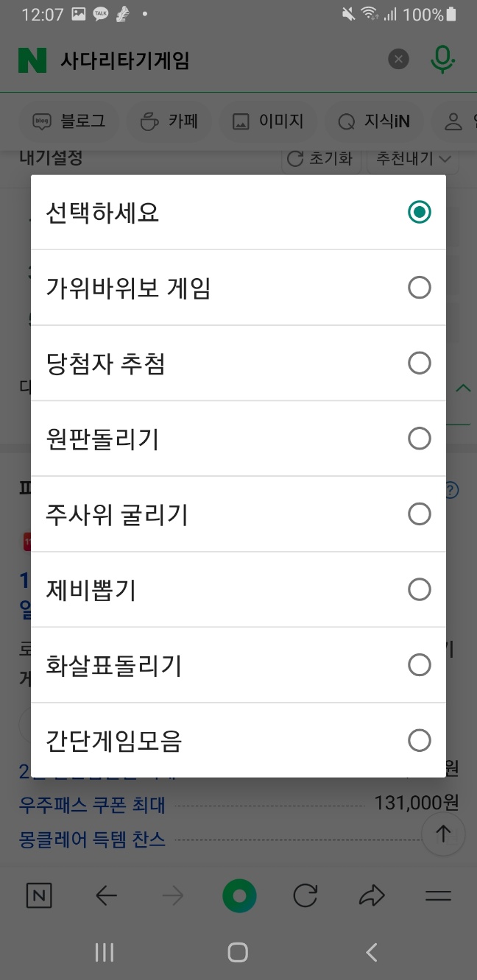Tap the browser reload icon
The image size is (477, 980).
[305, 895]
